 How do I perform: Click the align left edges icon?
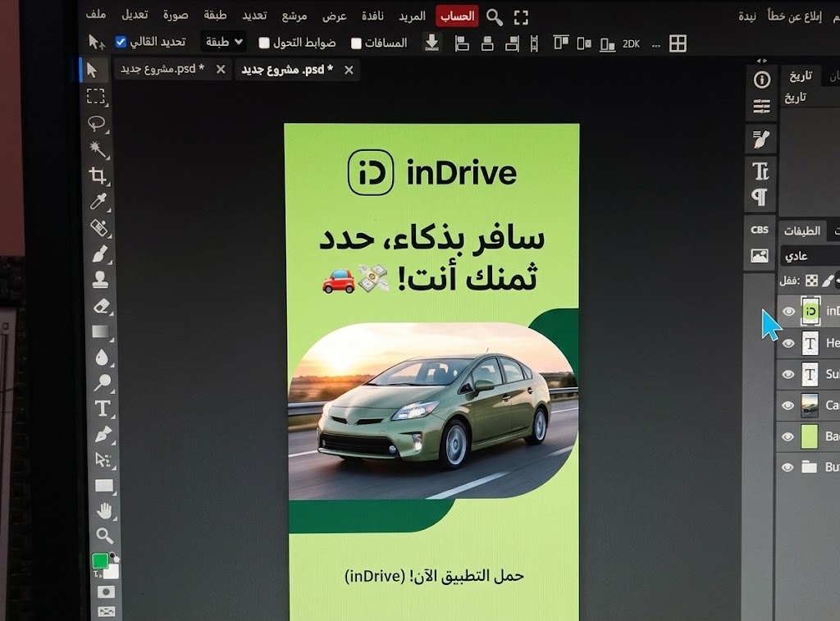click(462, 43)
